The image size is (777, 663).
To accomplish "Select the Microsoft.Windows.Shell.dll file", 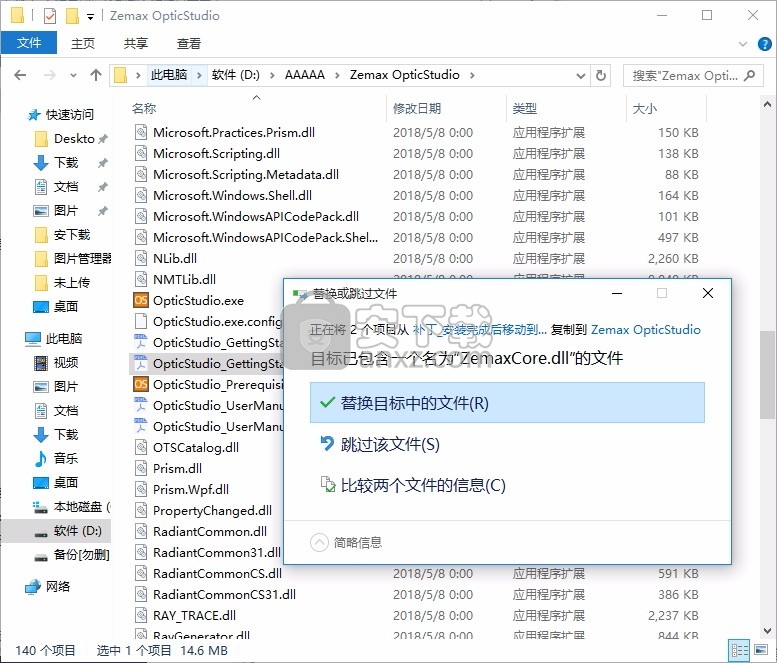I will [x=232, y=196].
